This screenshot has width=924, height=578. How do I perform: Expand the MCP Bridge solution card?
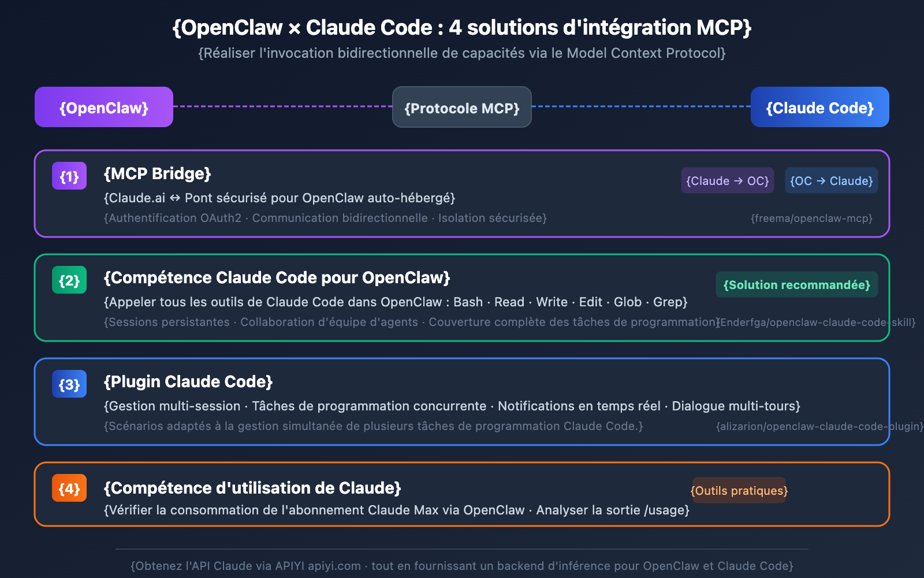click(462, 194)
